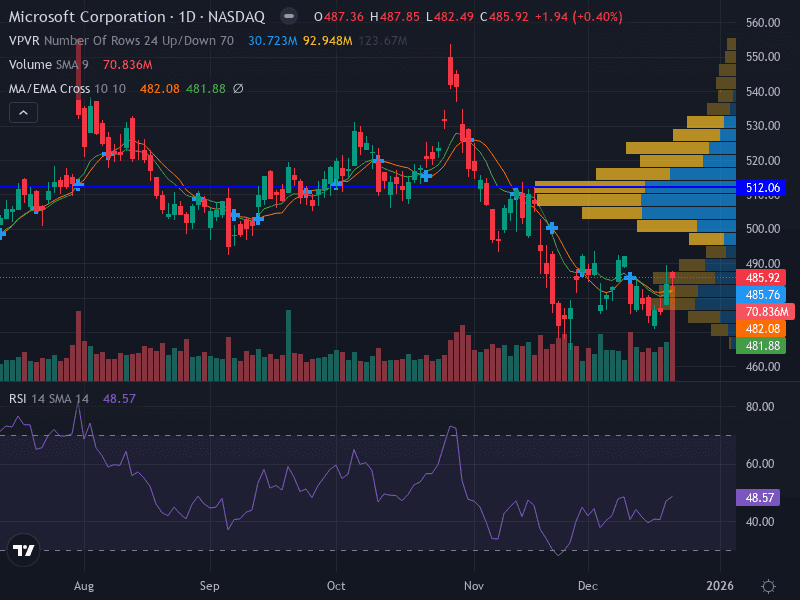
Task: Click the 30.723M VPVR up volume value
Action: 272,41
